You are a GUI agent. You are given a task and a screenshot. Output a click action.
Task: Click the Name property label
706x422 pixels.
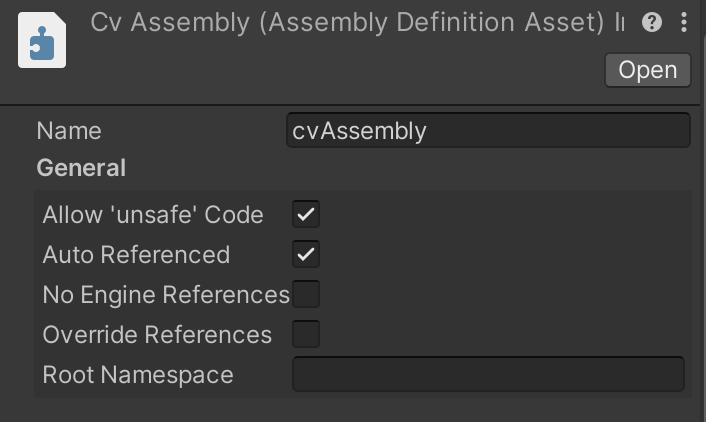pyautogui.click(x=69, y=131)
